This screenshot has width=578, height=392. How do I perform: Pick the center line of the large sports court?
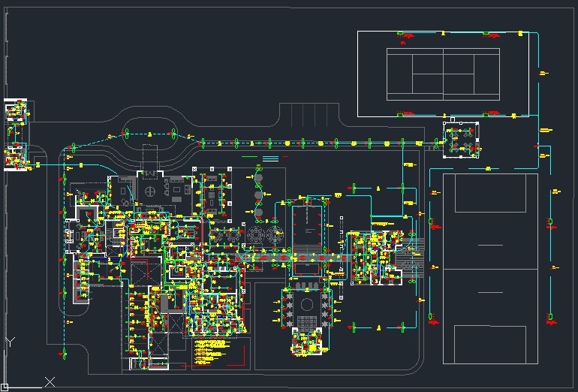point(490,269)
